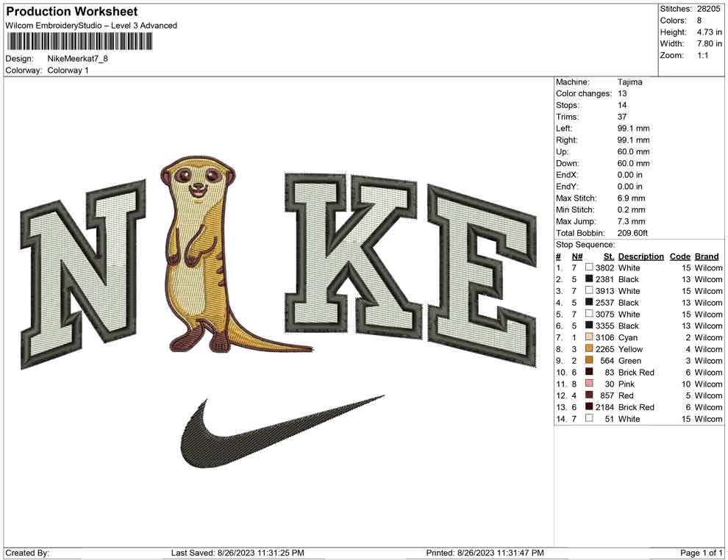The width and height of the screenshot is (728, 560).
Task: Click the white swatch for stop 1 (3802)
Action: coord(589,268)
